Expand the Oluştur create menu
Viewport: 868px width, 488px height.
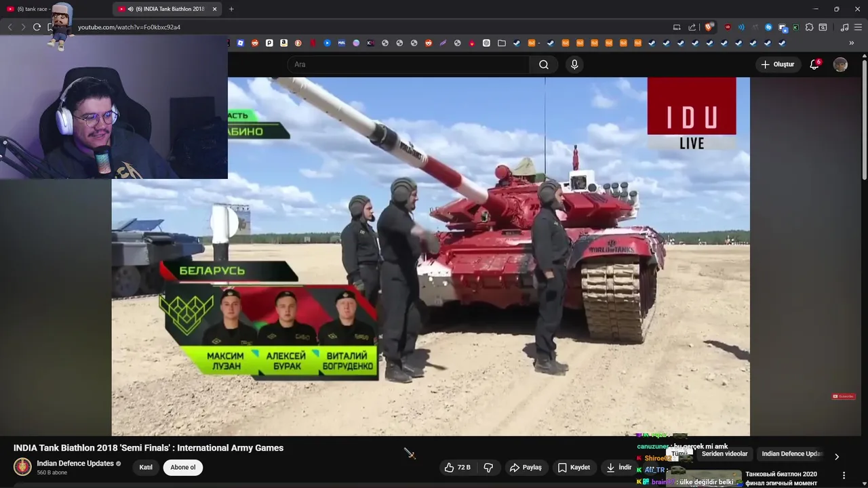point(778,64)
